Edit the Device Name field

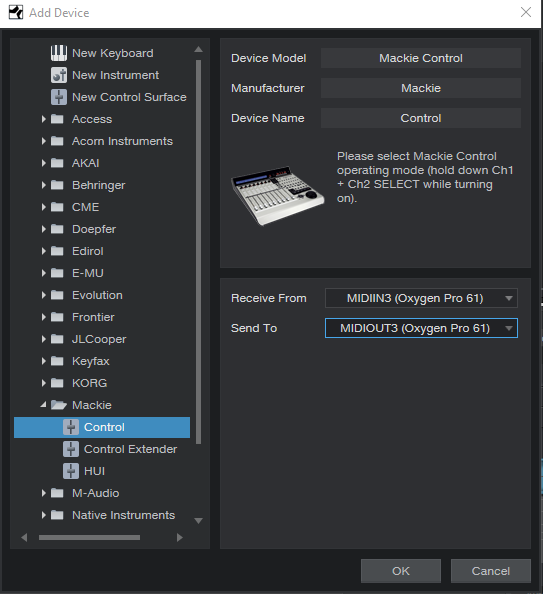point(421,118)
